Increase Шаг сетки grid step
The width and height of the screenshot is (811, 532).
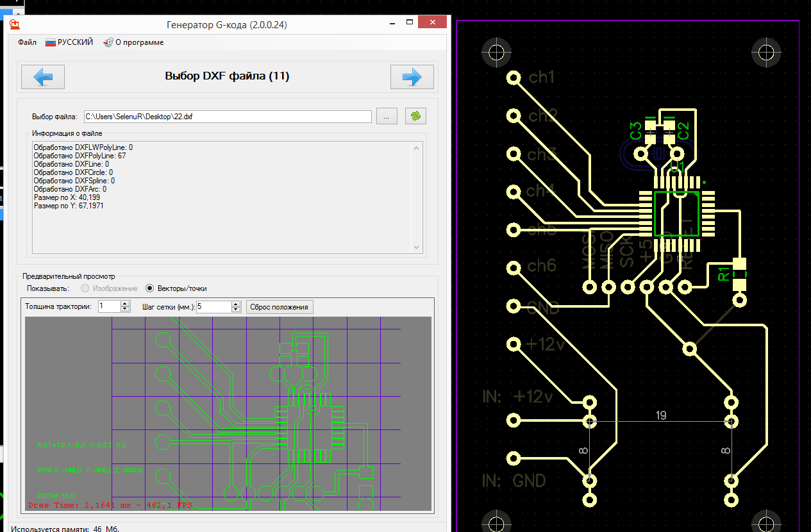235,304
